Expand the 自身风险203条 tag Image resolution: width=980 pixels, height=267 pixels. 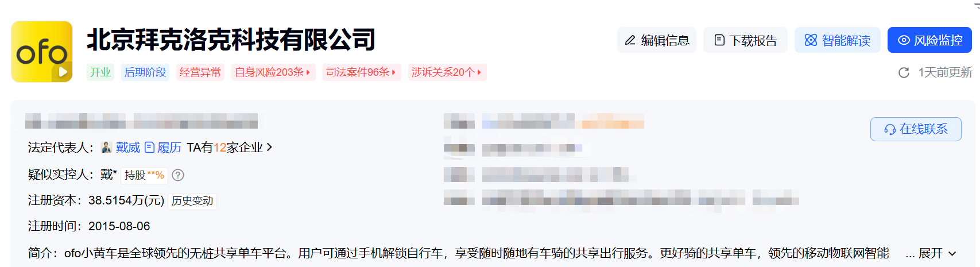[273, 72]
